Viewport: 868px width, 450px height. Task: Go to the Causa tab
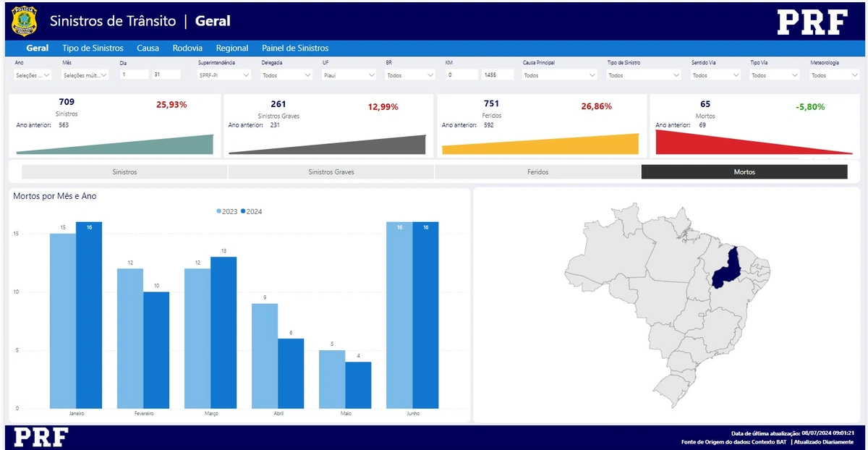[x=148, y=48]
